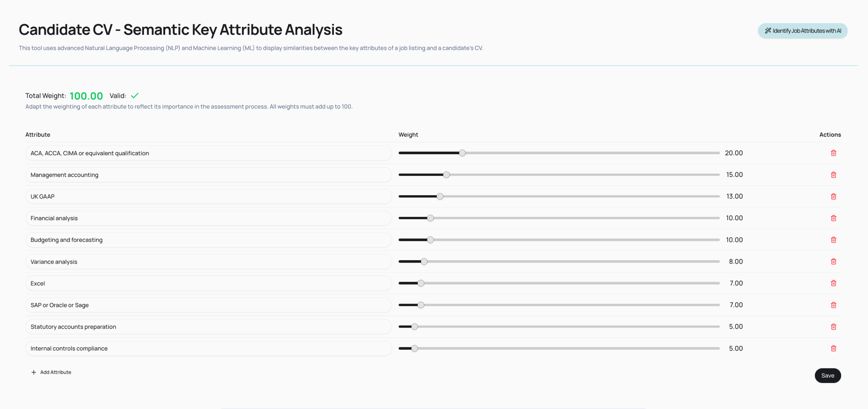Screen dimensions: 868x409
Task: Remove the UK GAAP attribute row
Action: click(833, 197)
